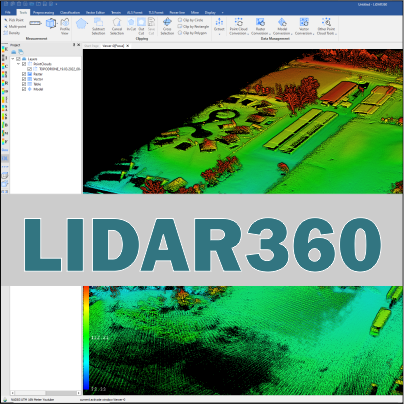Switch to the Terrain ribbon tab
404x404 pixels.
pos(116,12)
